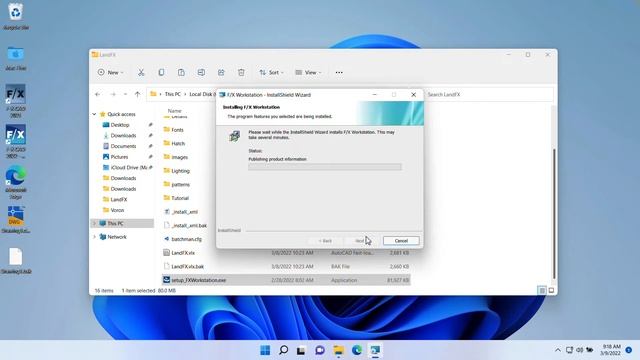Image resolution: width=640 pixels, height=360 pixels.
Task: Select the Tutorial folder
Action: [x=180, y=198]
